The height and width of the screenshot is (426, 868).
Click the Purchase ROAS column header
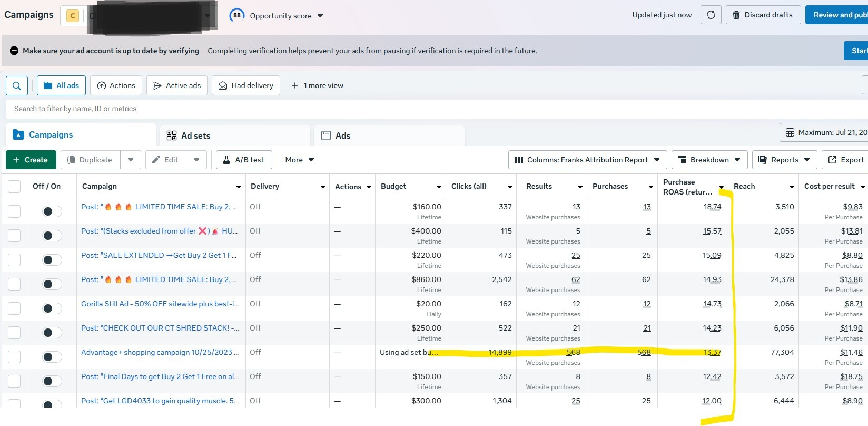click(687, 187)
